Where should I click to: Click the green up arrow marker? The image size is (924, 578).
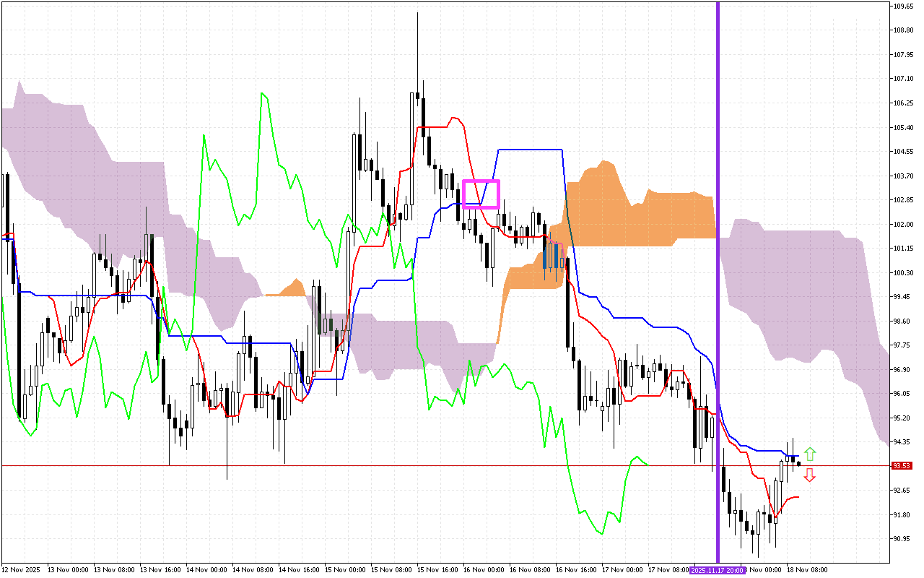pos(810,454)
